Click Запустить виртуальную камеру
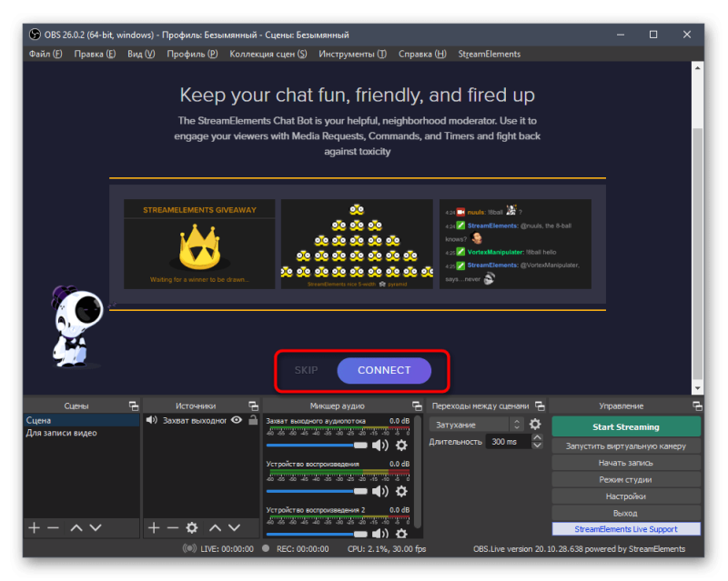 point(626,446)
